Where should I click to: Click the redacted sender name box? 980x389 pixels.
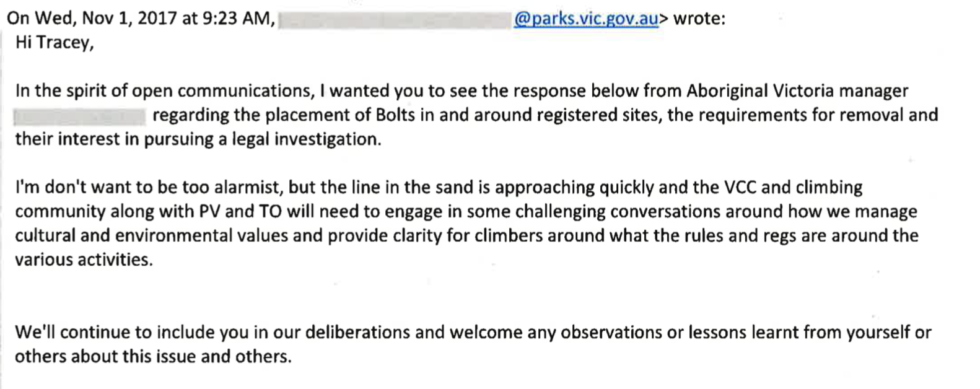click(394, 20)
